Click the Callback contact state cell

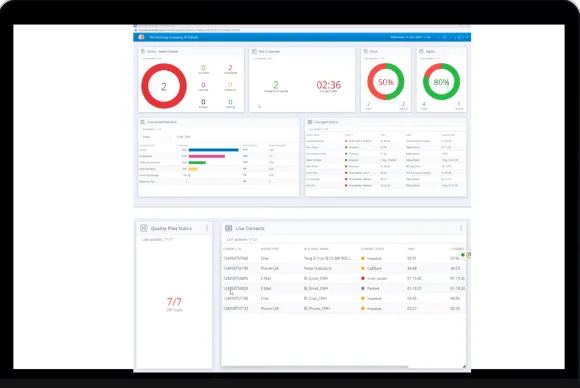374,268
